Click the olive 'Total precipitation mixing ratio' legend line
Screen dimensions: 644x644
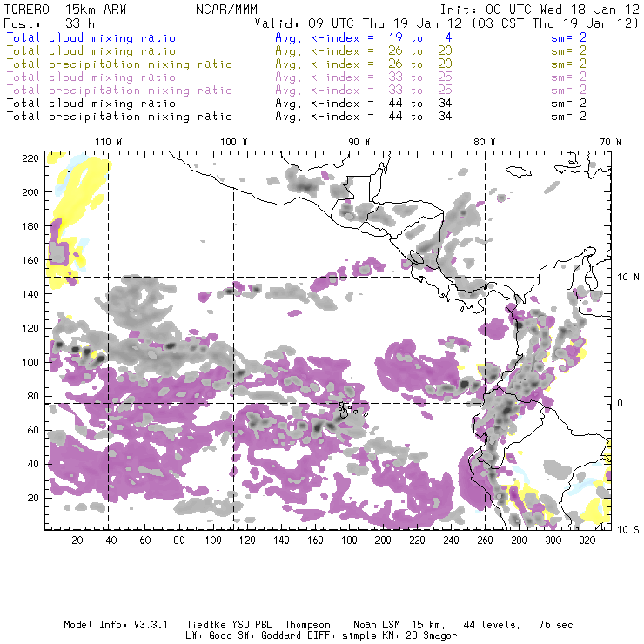(x=119, y=64)
